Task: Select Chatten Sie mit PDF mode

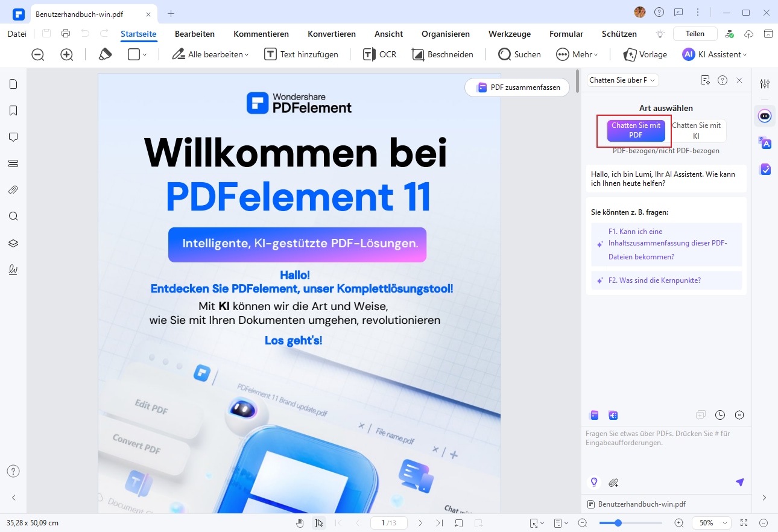Action: 636,131
